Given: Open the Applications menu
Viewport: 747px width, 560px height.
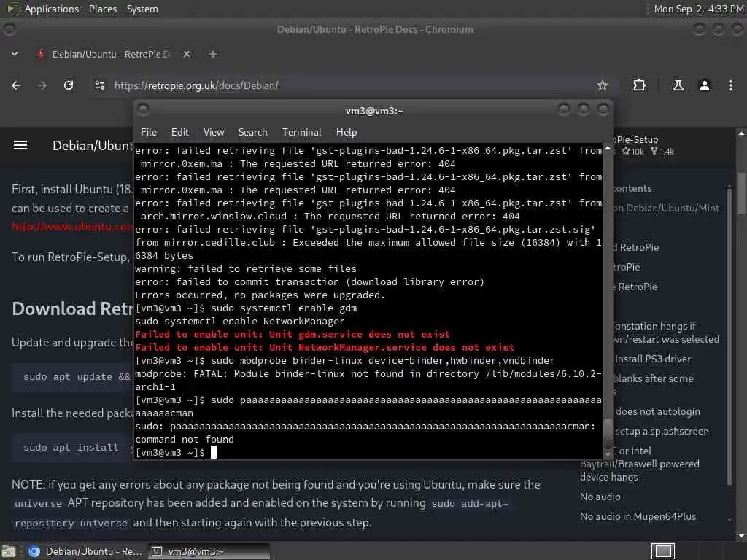Looking at the screenshot, I should (52, 9).
